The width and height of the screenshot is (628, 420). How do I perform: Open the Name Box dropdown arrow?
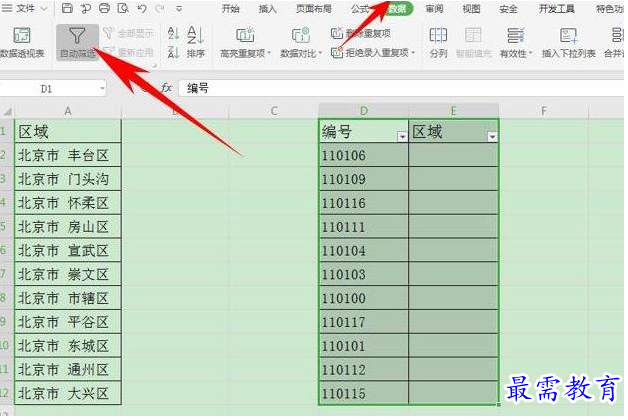tap(103, 88)
